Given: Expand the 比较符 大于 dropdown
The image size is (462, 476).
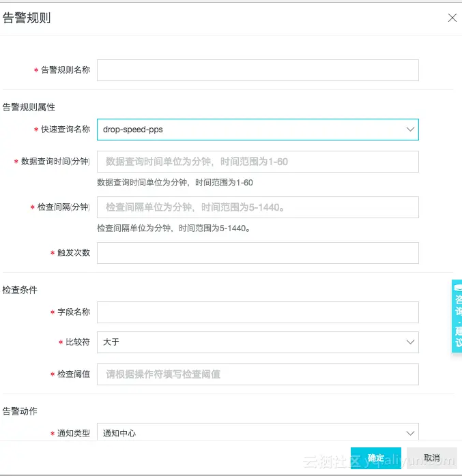Looking at the screenshot, I should [x=257, y=342].
